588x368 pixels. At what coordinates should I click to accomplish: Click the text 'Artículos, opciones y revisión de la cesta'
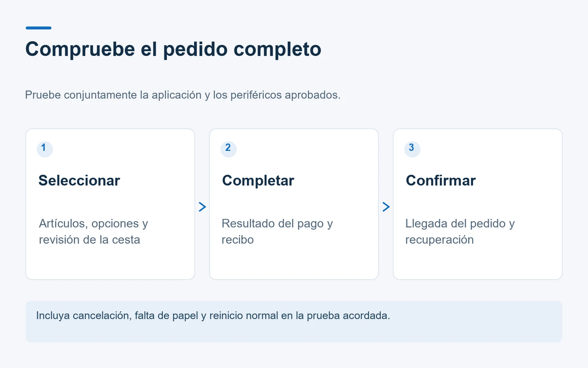(94, 231)
